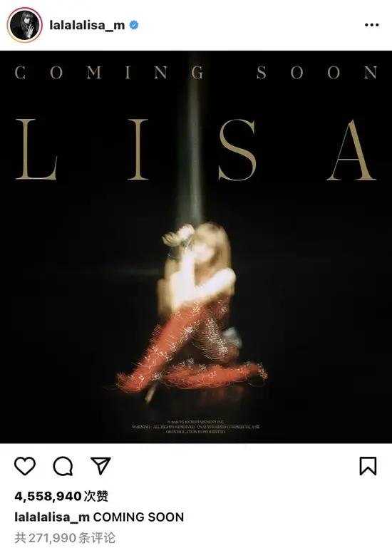392x548 pixels.
Task: Save the post with the bookmark icon
Action: pos(368,466)
